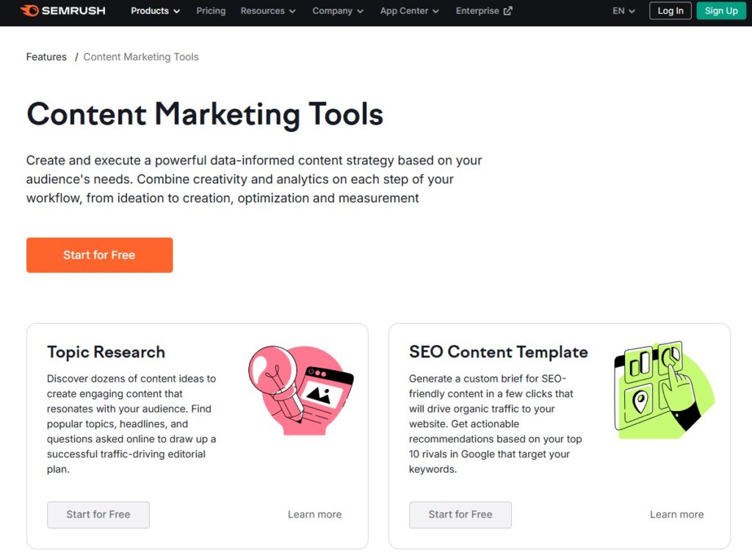Click Start for Free in SEO Content Template card
Image resolution: width=752 pixels, height=560 pixels.
point(460,514)
